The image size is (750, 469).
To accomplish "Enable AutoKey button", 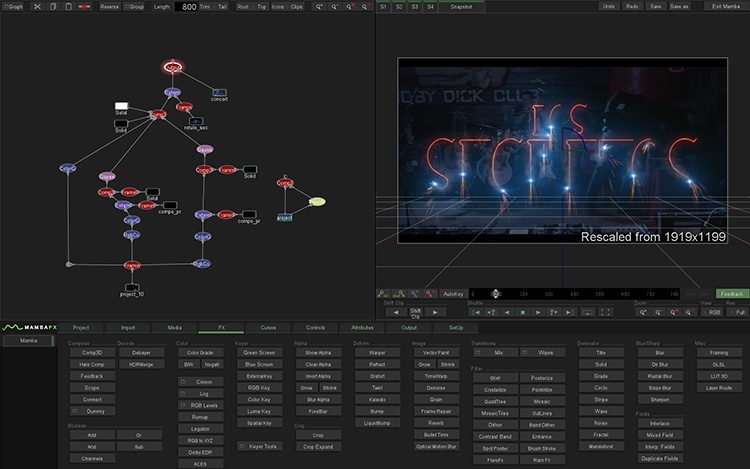I will pyautogui.click(x=453, y=294).
